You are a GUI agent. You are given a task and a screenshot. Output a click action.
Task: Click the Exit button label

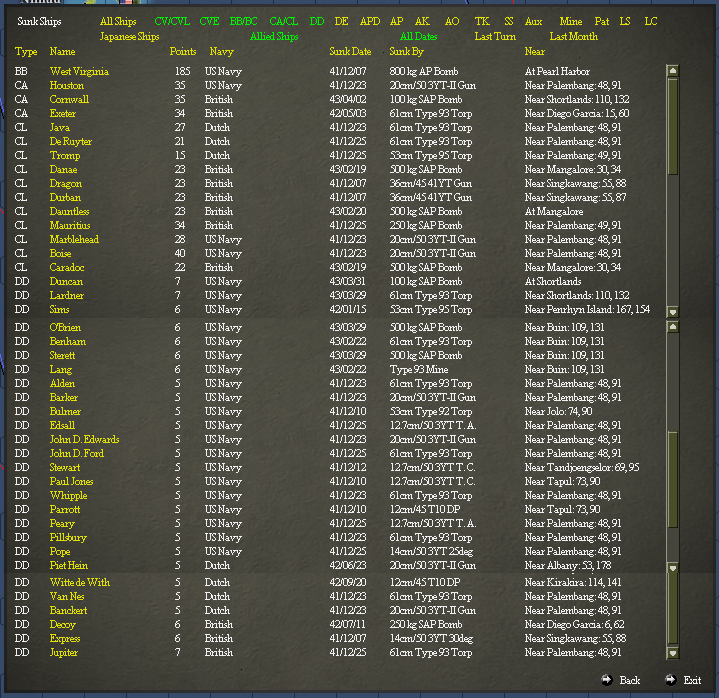[x=692, y=680]
